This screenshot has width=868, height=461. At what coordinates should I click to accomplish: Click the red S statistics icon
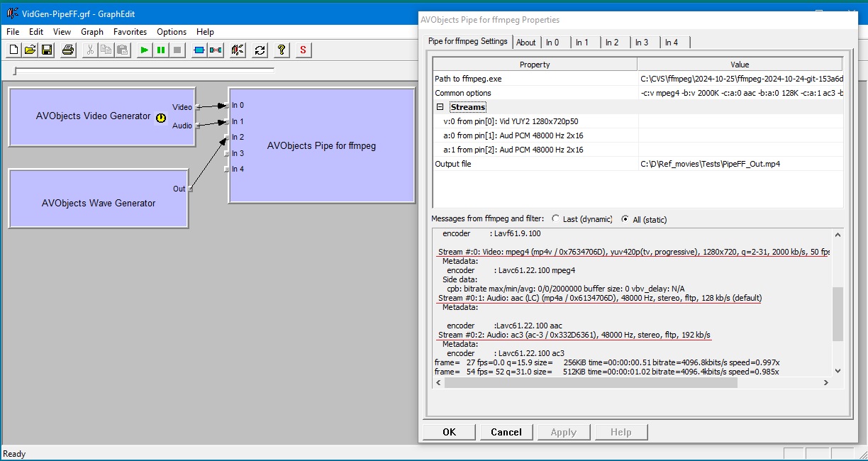tap(303, 50)
